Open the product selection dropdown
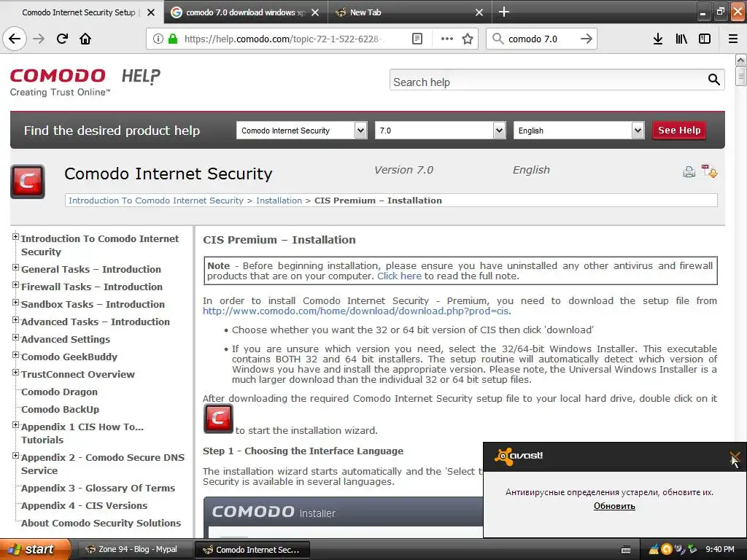The image size is (747, 560). tap(301, 131)
